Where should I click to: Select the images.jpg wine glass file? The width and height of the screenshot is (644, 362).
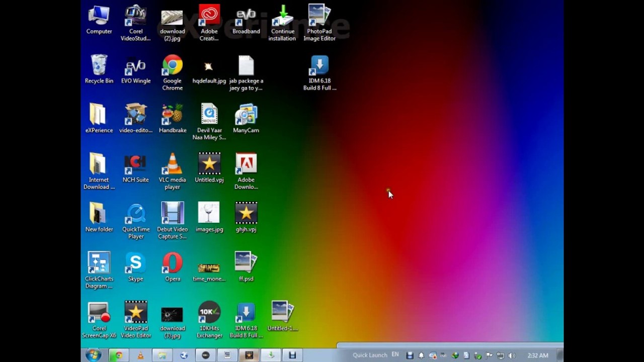(209, 217)
